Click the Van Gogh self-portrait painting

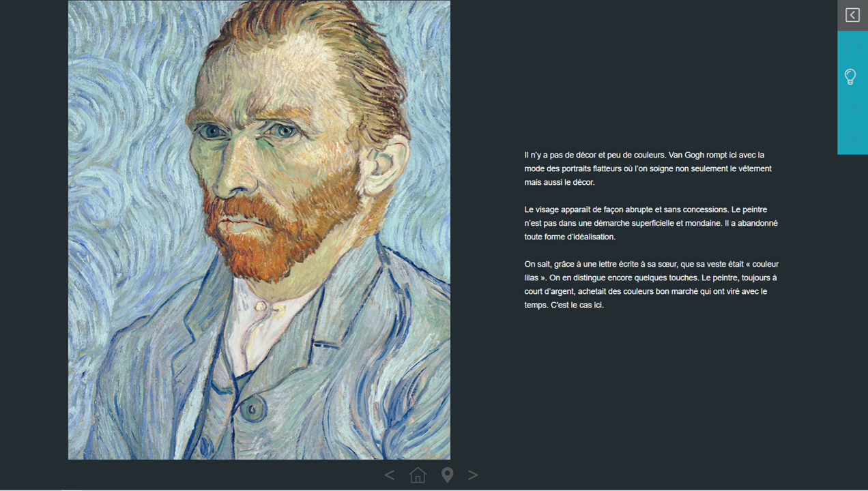click(259, 230)
